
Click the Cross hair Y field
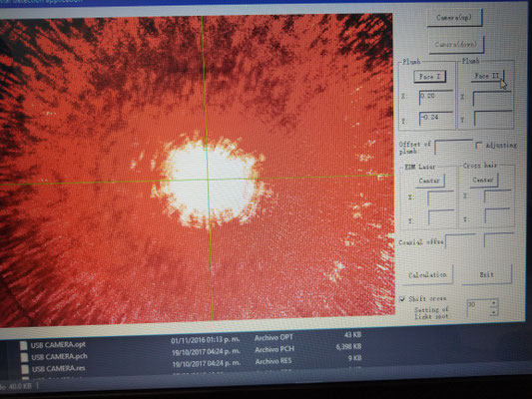(x=497, y=215)
